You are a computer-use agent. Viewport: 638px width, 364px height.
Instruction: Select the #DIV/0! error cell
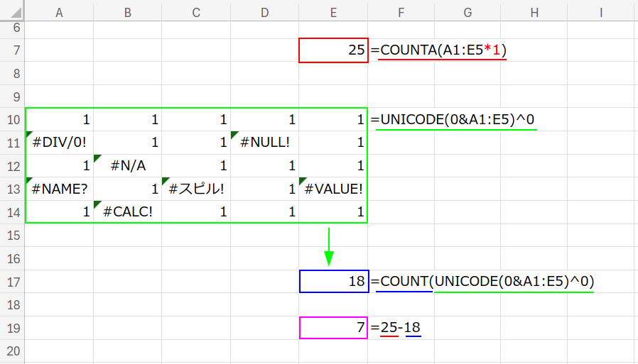pyautogui.click(x=60, y=142)
